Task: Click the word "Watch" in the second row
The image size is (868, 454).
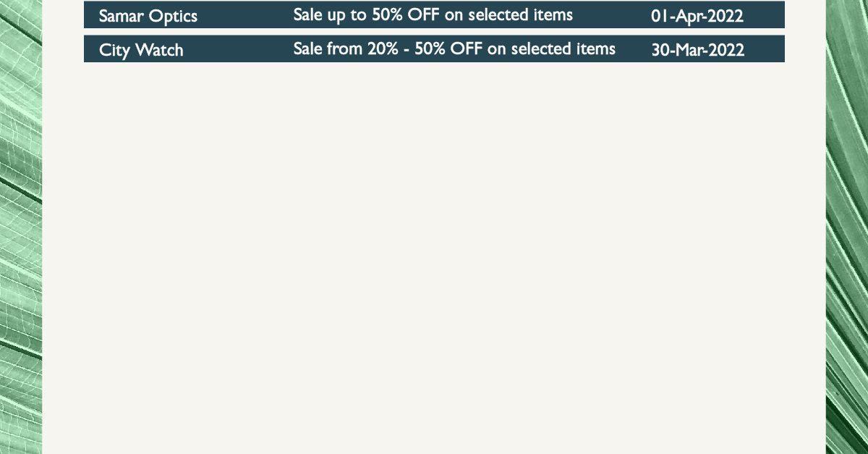Action: point(159,50)
